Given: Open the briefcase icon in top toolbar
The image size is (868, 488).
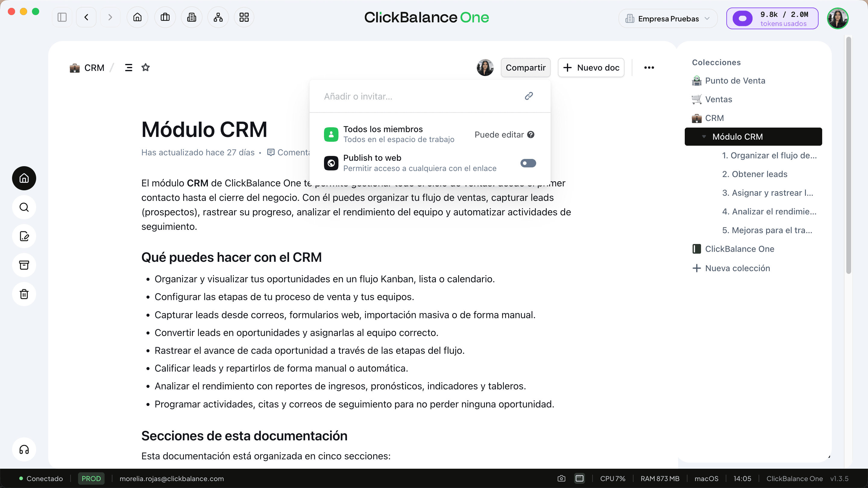Looking at the screenshot, I should [165, 17].
